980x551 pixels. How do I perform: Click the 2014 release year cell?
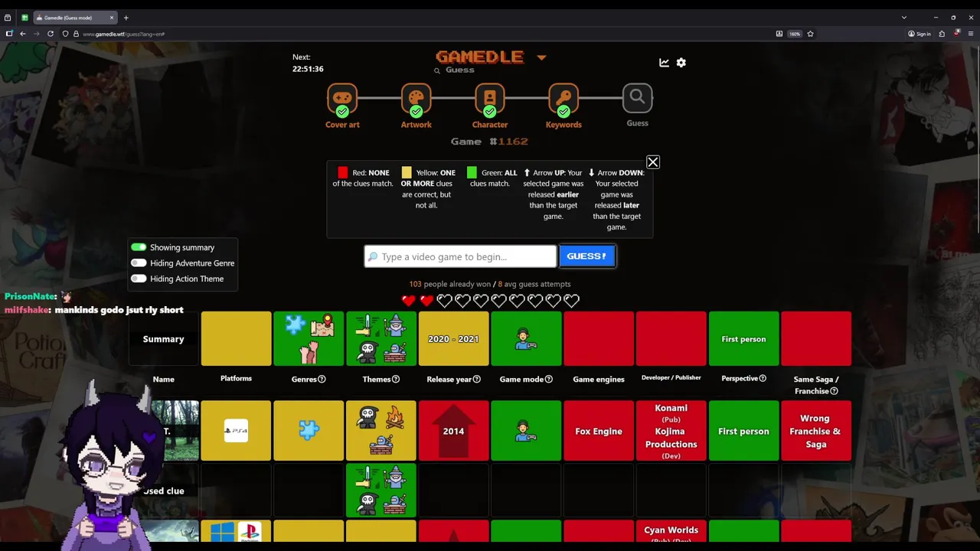tap(453, 431)
